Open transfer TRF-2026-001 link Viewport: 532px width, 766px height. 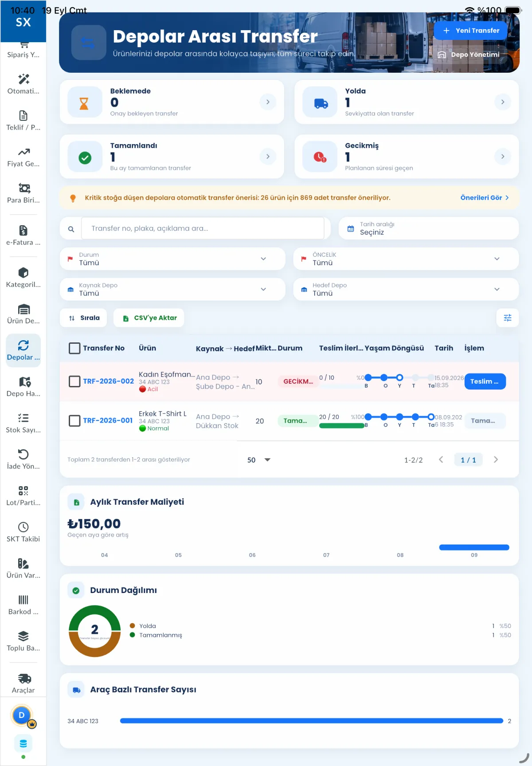pyautogui.click(x=108, y=420)
